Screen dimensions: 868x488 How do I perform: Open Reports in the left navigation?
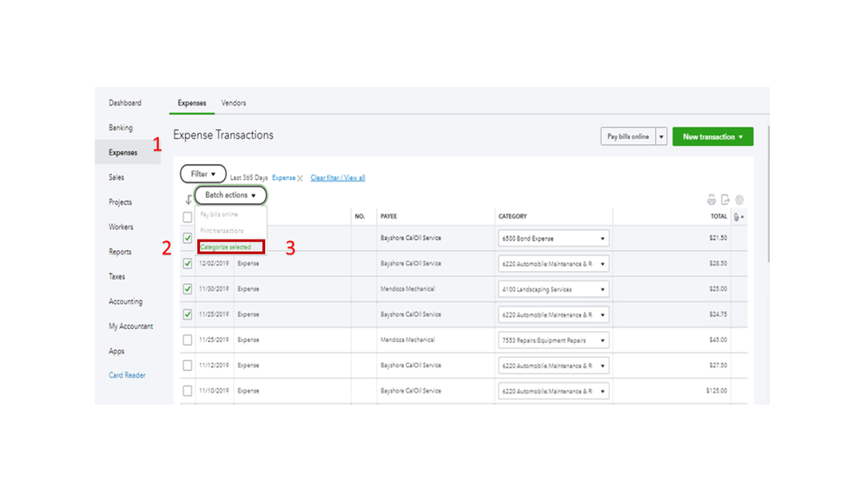pos(120,252)
